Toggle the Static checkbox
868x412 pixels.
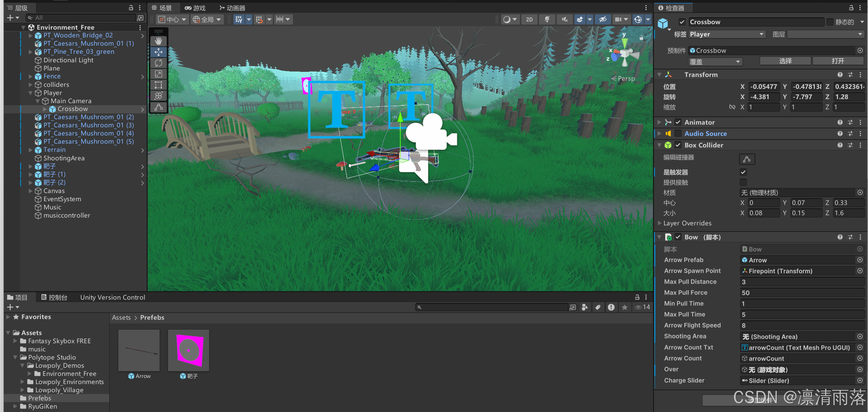(x=830, y=22)
